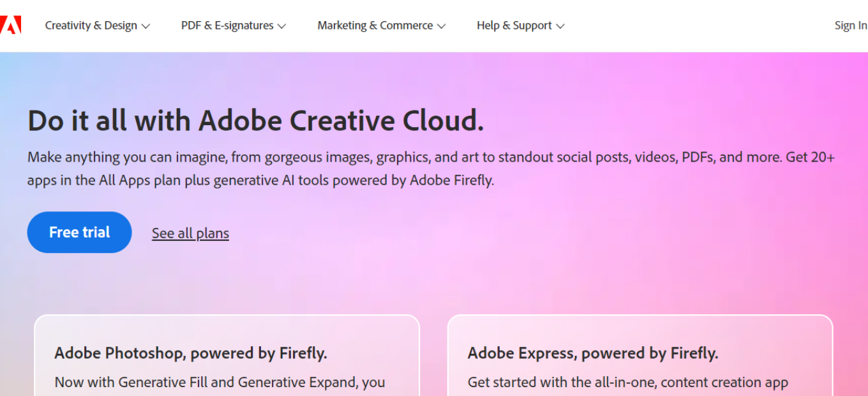The width and height of the screenshot is (868, 396).
Task: Select the Adobe Photoshop, powered by Firefly heading
Action: (x=191, y=353)
